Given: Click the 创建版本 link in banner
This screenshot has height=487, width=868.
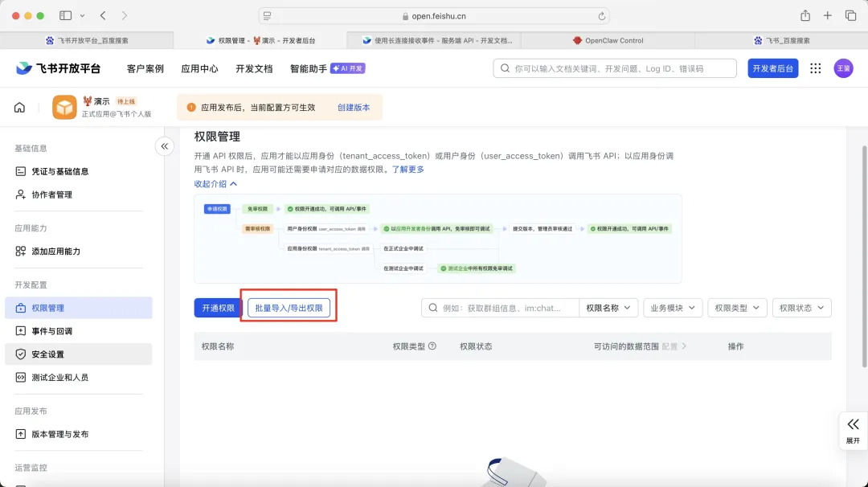Looking at the screenshot, I should (x=354, y=108).
